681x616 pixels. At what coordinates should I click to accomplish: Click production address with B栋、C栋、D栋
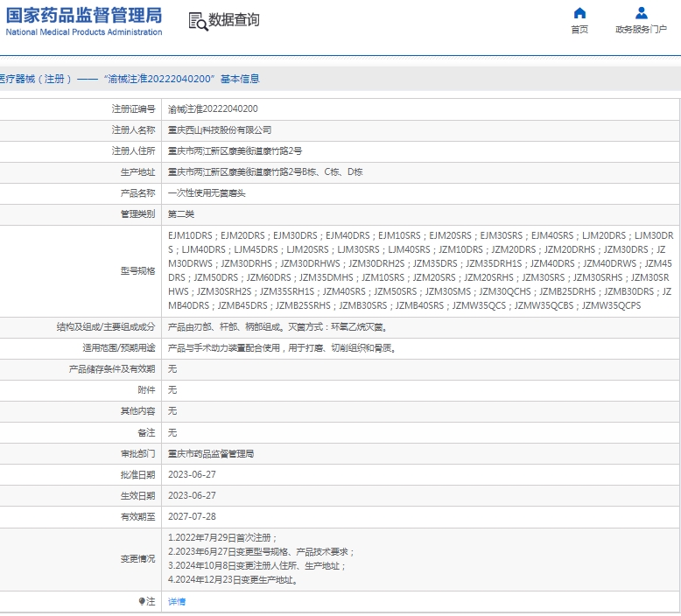tap(265, 171)
